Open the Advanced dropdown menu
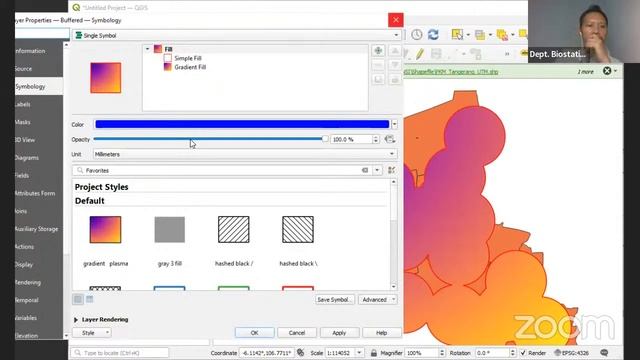Screen dimensions: 640x360 tap(378, 300)
